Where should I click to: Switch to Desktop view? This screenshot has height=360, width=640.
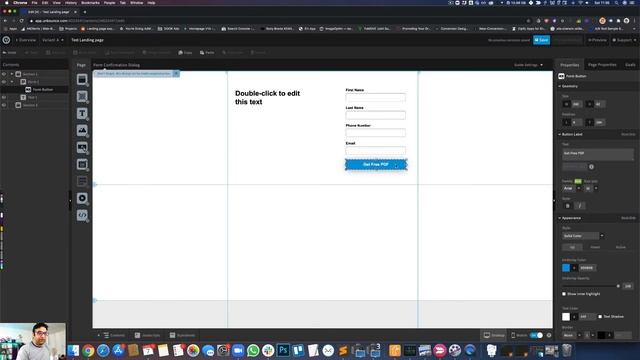coord(494,335)
